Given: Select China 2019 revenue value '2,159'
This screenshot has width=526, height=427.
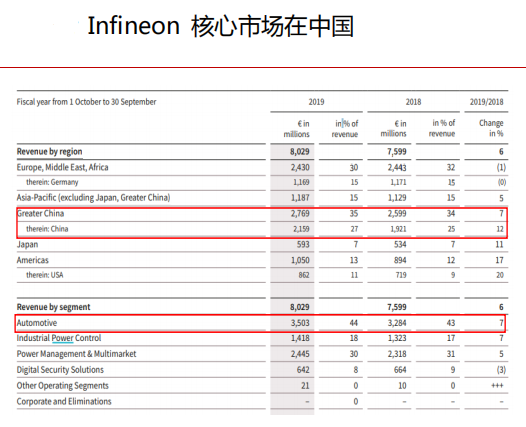Looking at the screenshot, I should [x=301, y=229].
